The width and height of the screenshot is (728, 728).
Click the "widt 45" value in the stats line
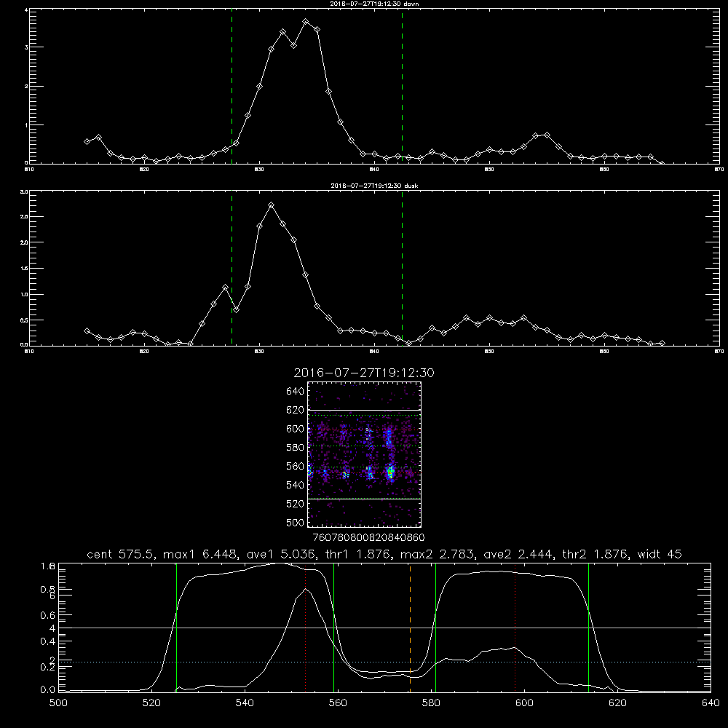pyautogui.click(x=660, y=554)
